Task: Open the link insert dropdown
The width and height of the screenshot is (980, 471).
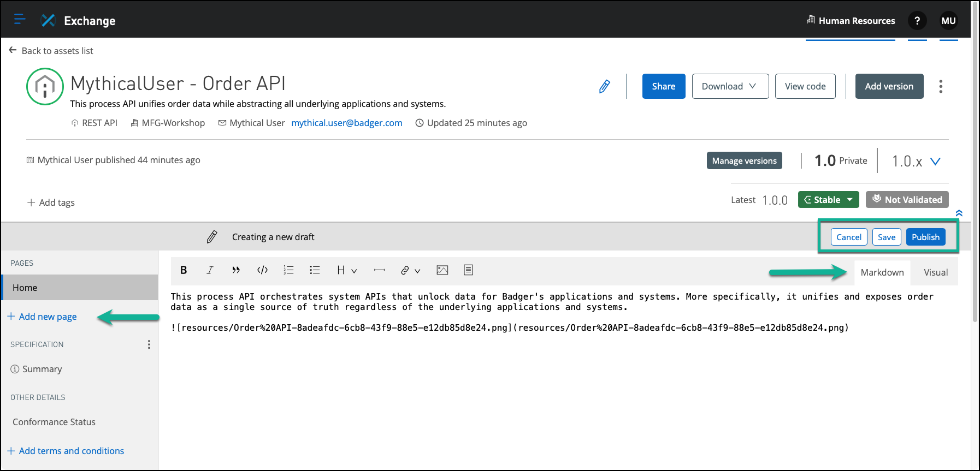Action: click(410, 270)
